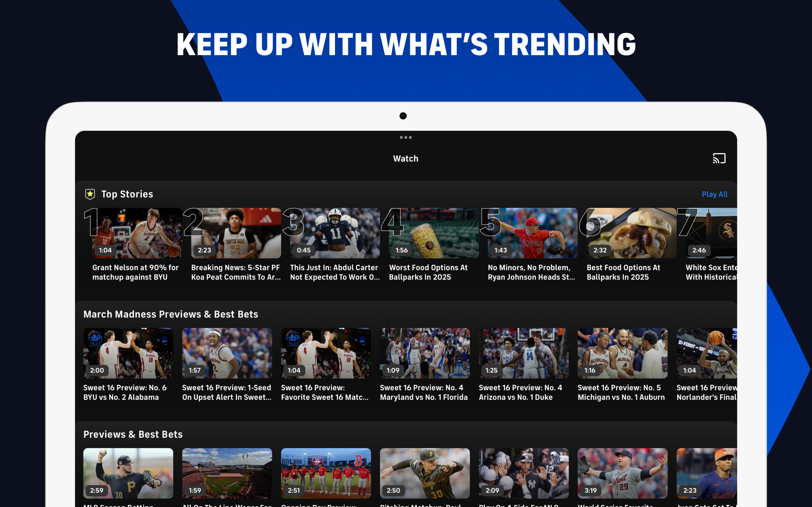
Task: Select Worst Food Options At Ballparks video
Action: click(434, 233)
